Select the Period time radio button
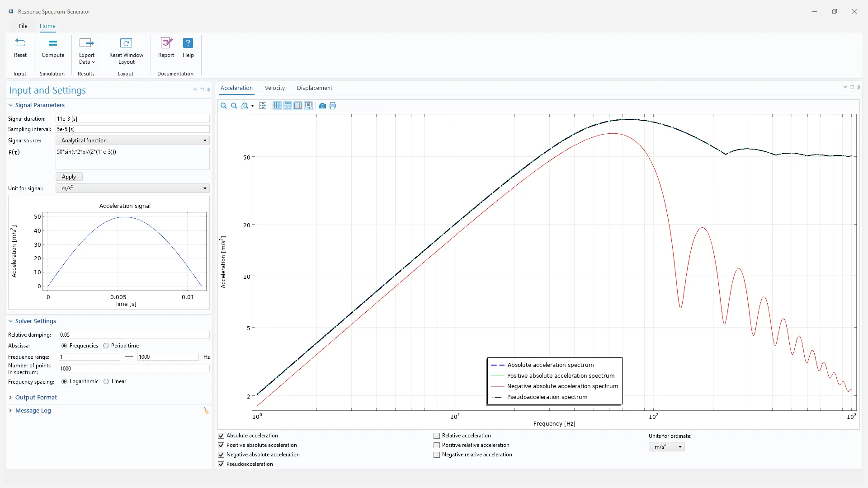This screenshot has height=488, width=868. (x=106, y=346)
